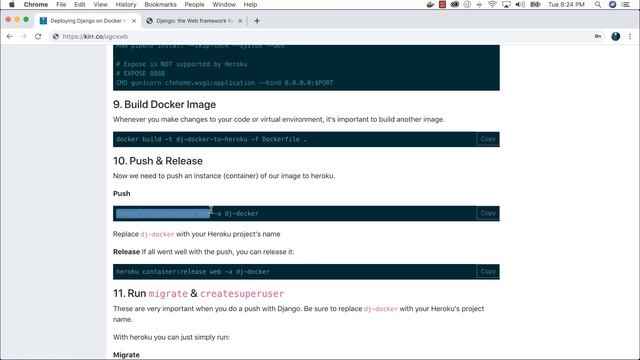
Task: Click the date and time Tue 8:24 PM
Action: 566,4
